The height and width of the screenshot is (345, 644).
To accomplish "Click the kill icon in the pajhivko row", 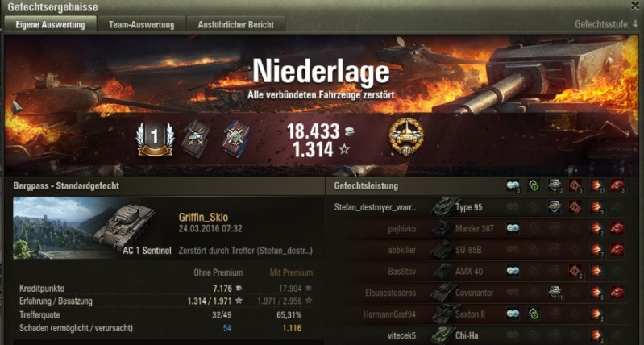I will coord(617,228).
